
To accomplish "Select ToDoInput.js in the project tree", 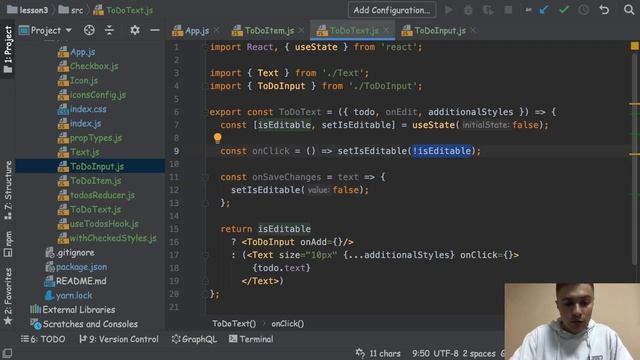I will pos(91,167).
